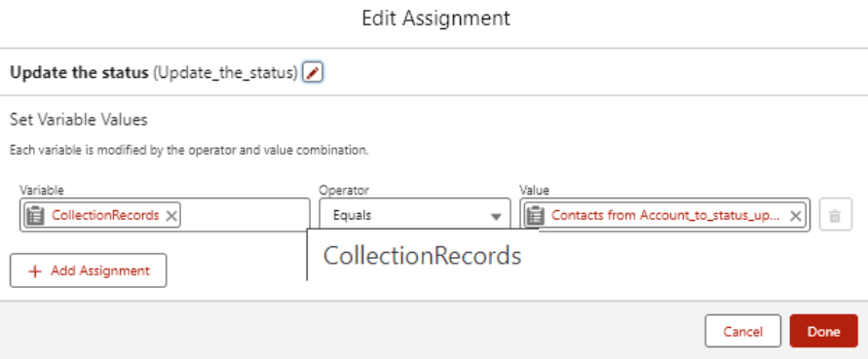868x359 pixels.
Task: Click the CollectionRecords tooltip popup text
Action: (422, 256)
